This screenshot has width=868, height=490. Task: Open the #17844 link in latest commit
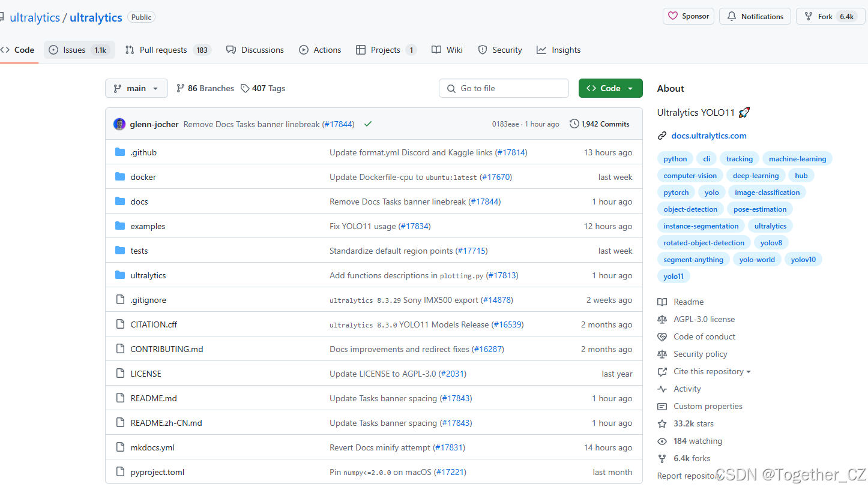[x=338, y=124]
